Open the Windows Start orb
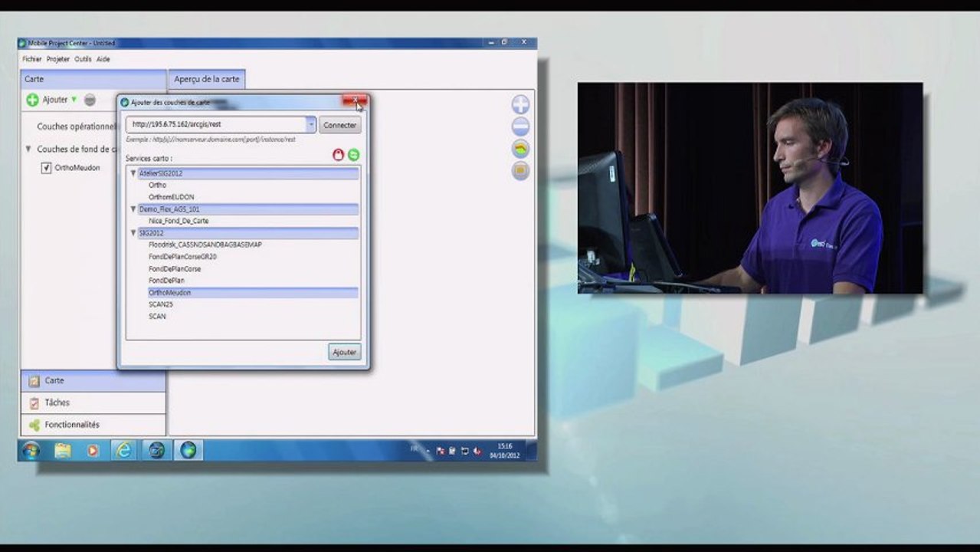Viewport: 980px width, 552px height. click(31, 450)
